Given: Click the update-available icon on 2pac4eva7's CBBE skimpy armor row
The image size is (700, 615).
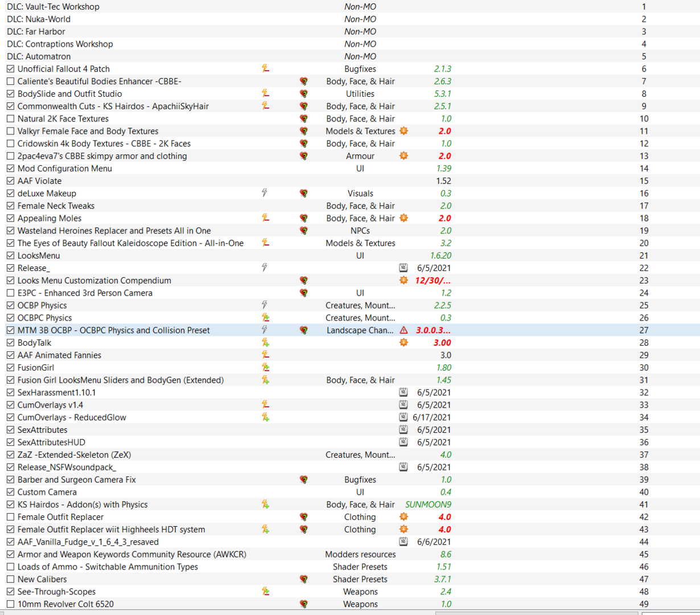Looking at the screenshot, I should coord(403,155).
